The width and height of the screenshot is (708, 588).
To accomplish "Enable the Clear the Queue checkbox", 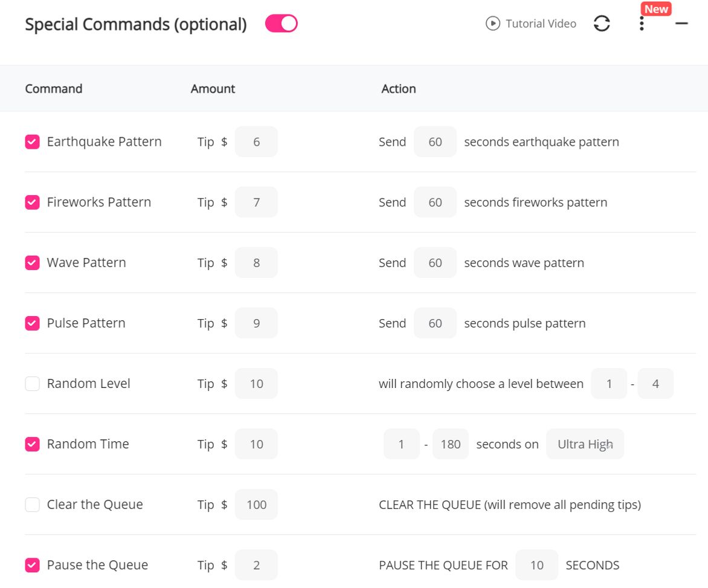I will coord(32,505).
